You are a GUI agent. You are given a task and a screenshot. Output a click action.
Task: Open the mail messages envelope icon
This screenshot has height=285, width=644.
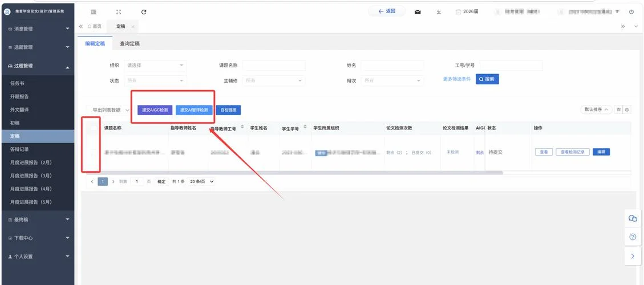click(x=418, y=12)
